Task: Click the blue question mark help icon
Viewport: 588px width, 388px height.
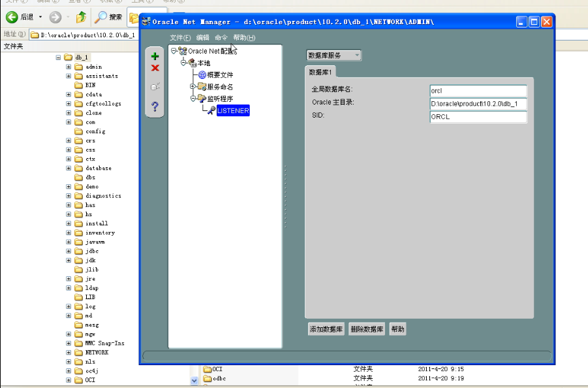Action: (x=155, y=106)
